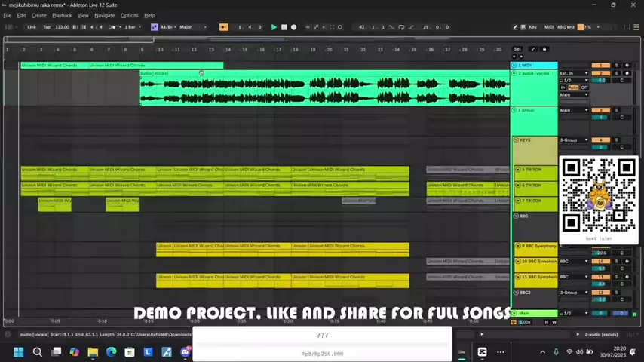Toggle the Key mapping mode
Viewport: 644px width, 362px height.
(532, 27)
